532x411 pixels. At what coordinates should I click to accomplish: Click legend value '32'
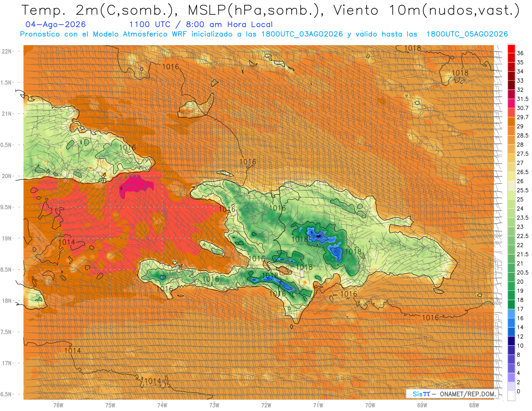click(x=520, y=90)
